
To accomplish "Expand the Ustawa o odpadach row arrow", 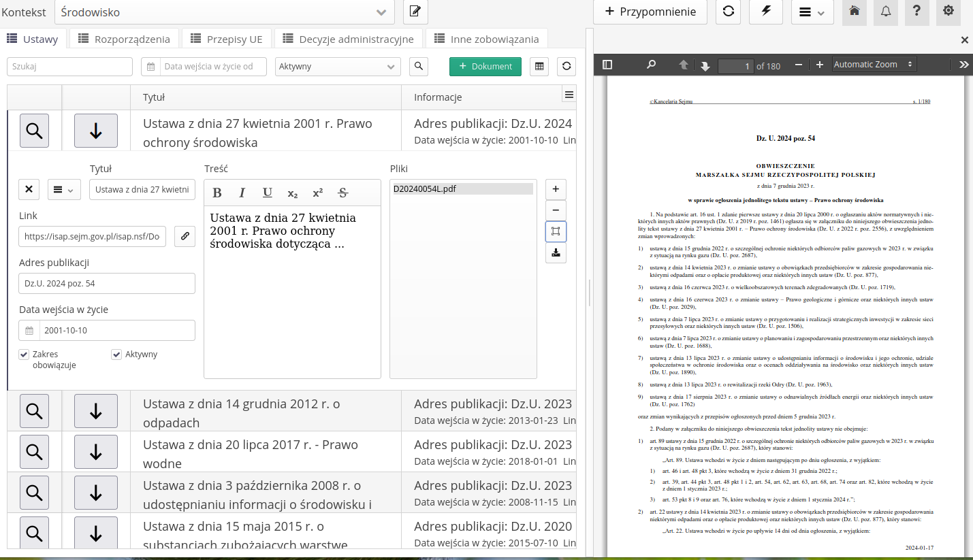I will pyautogui.click(x=95, y=411).
